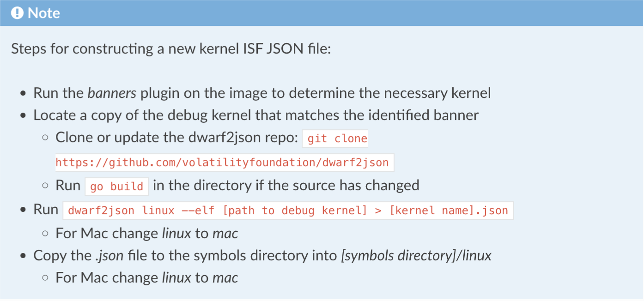Click the 'go build' inline code
This screenshot has width=644, height=301.
coord(116,186)
